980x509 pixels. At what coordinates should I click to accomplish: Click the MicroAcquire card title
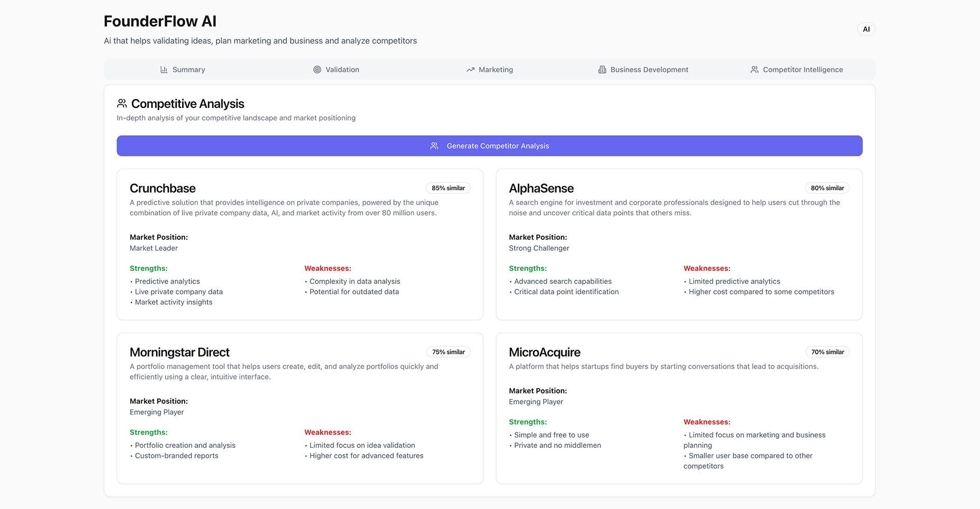click(545, 352)
